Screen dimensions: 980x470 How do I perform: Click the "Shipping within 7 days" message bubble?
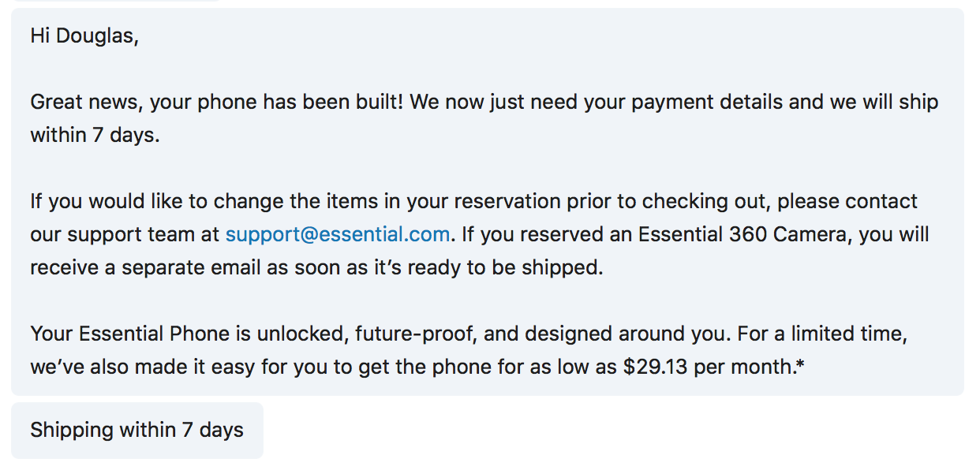click(137, 430)
